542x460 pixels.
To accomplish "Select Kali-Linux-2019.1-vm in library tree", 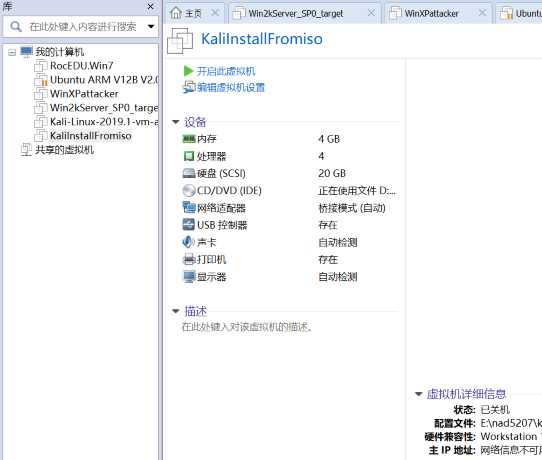I will [x=104, y=122].
